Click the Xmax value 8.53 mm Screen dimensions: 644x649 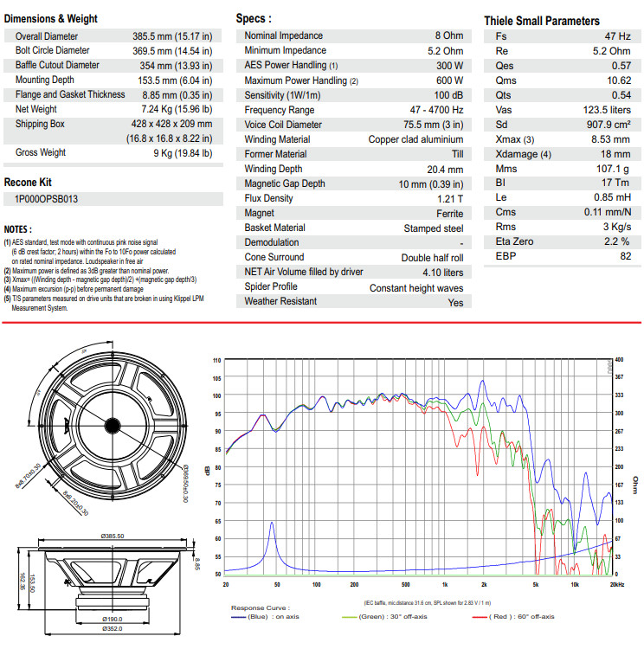tap(610, 139)
